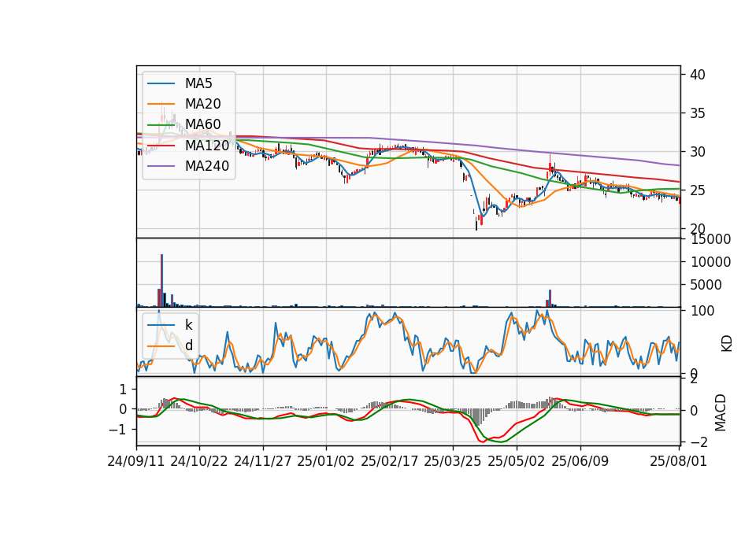Click the KD axis title
Viewport: 756px width, 543px height.
pos(726,344)
